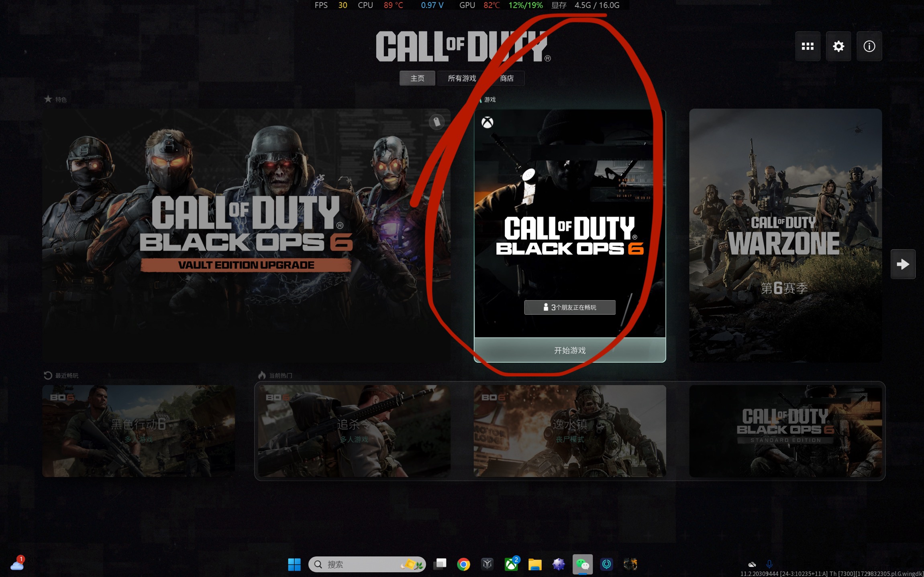Click the microphone tray icon
The height and width of the screenshot is (577, 924).
tap(769, 564)
